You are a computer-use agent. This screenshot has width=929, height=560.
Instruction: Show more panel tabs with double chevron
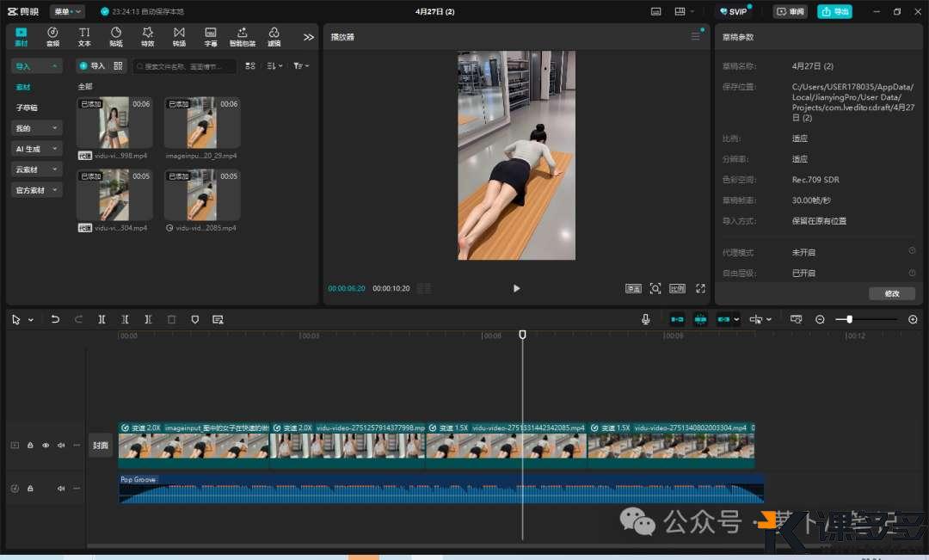point(309,37)
